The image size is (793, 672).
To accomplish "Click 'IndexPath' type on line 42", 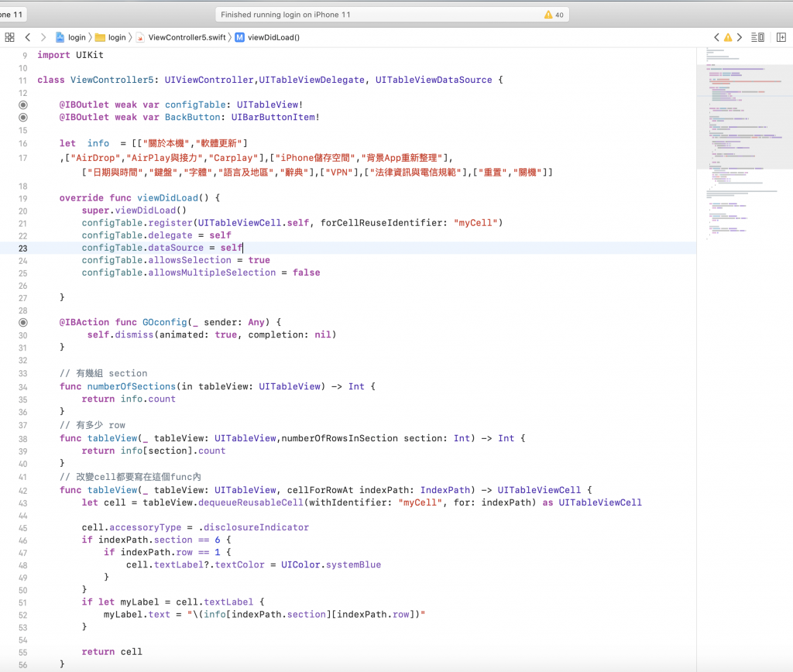I will coord(445,490).
